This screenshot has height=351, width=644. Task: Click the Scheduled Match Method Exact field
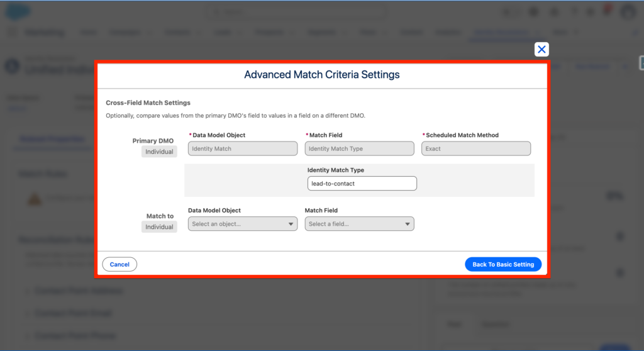(475, 148)
